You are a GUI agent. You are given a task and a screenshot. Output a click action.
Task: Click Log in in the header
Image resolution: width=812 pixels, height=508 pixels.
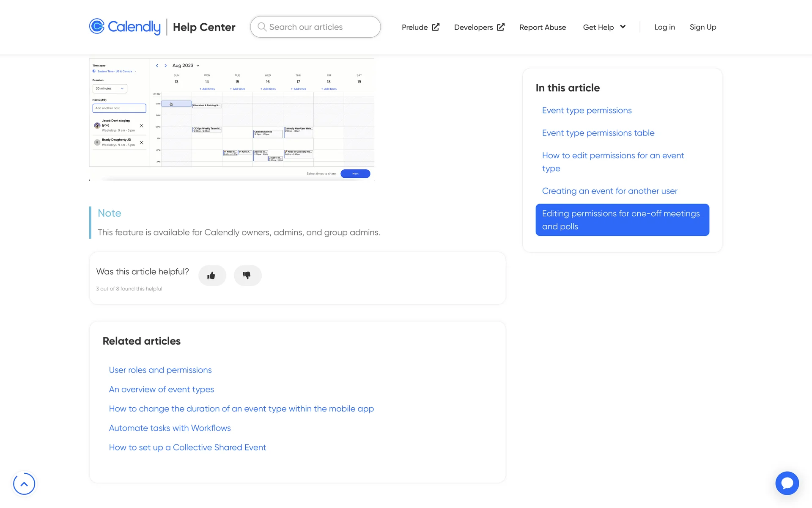[664, 27]
